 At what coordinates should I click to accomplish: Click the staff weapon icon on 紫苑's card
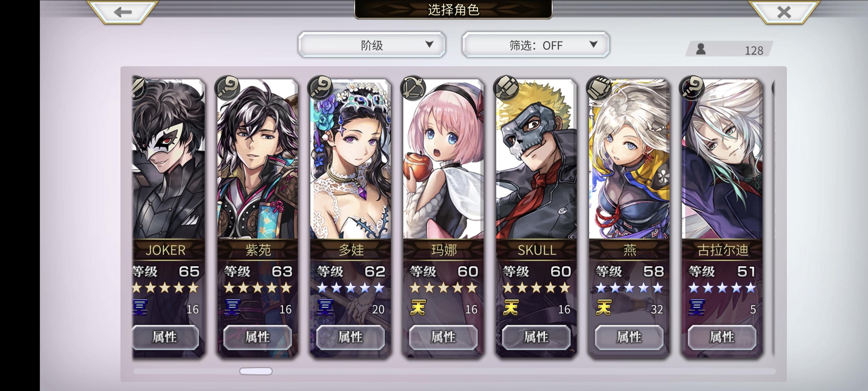227,88
